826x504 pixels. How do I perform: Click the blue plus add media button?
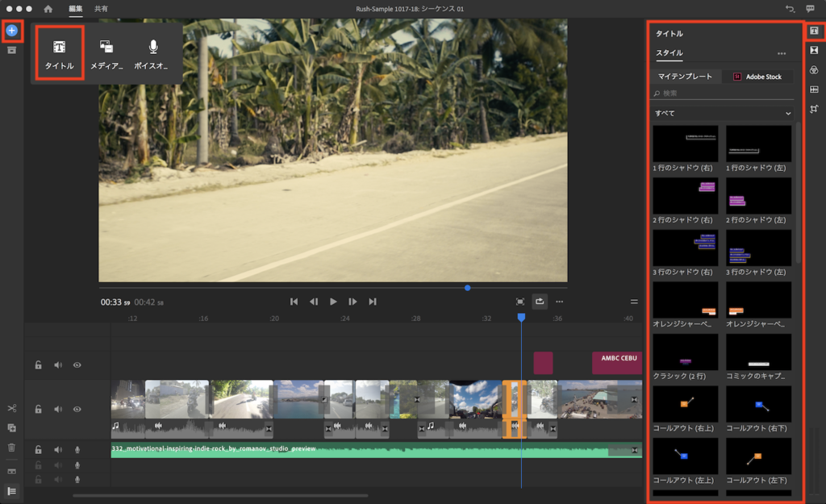click(x=11, y=30)
